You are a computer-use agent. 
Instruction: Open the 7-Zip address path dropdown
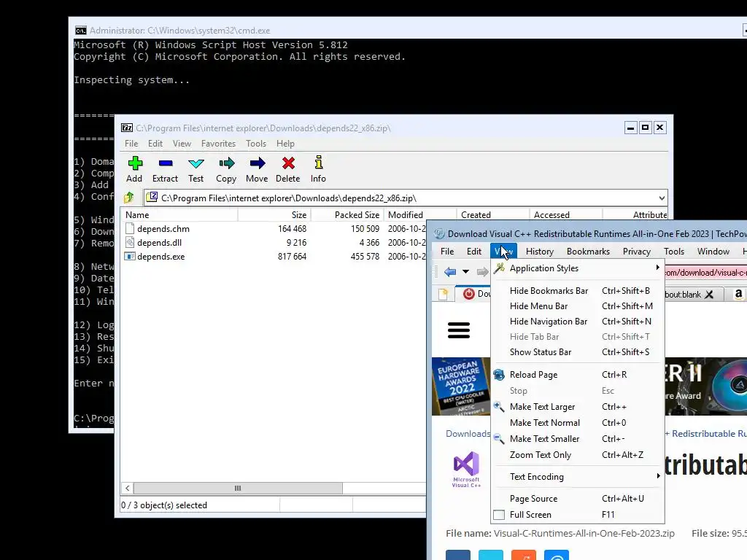[x=662, y=198]
